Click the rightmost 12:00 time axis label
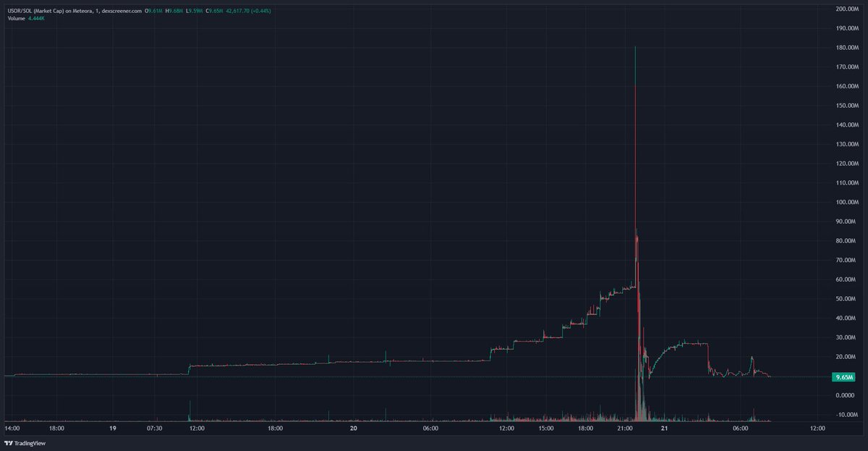 [817, 428]
